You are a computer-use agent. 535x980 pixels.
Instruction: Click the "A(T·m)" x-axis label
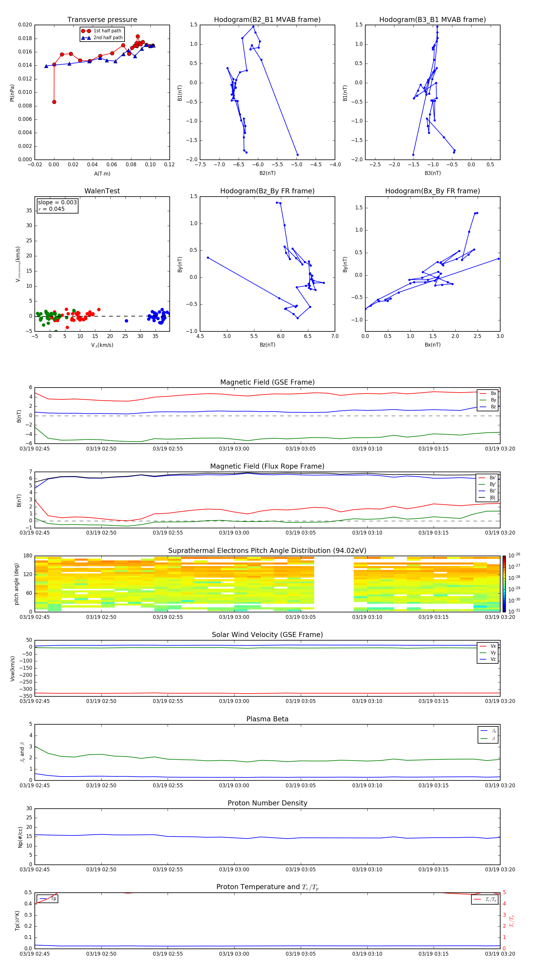tap(102, 174)
